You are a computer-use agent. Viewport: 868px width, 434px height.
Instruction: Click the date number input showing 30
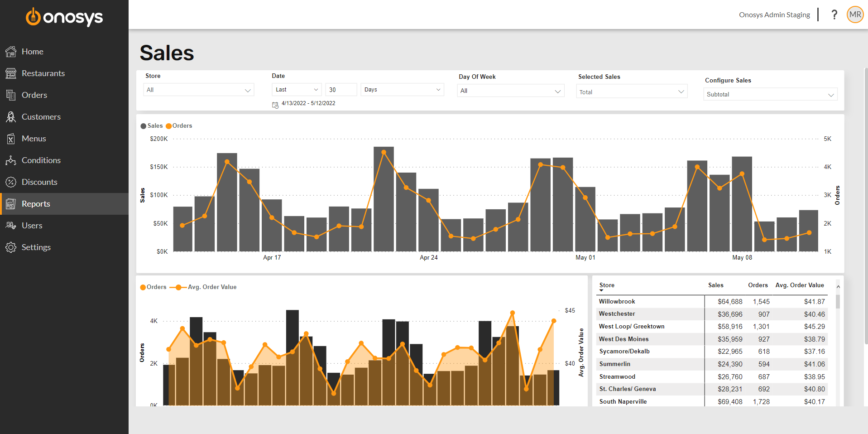340,90
